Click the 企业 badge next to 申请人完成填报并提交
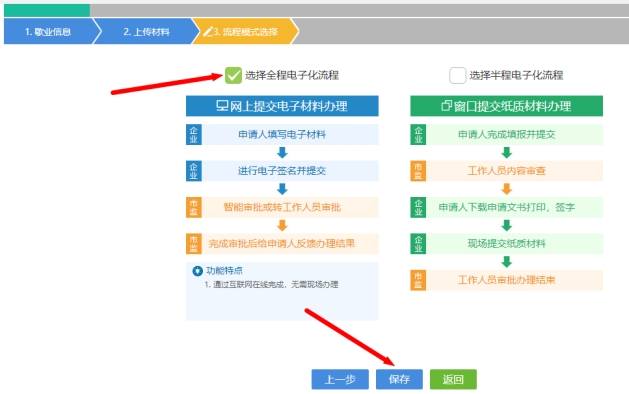This screenshot has height=394, width=629. click(418, 134)
